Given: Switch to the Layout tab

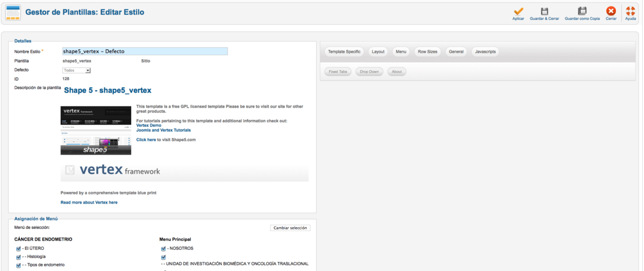Looking at the screenshot, I should (378, 52).
